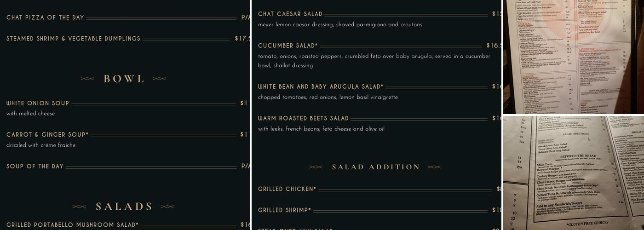The image size is (644, 230).
Task: Open the White Onion Soup item
Action: pyautogui.click(x=38, y=103)
